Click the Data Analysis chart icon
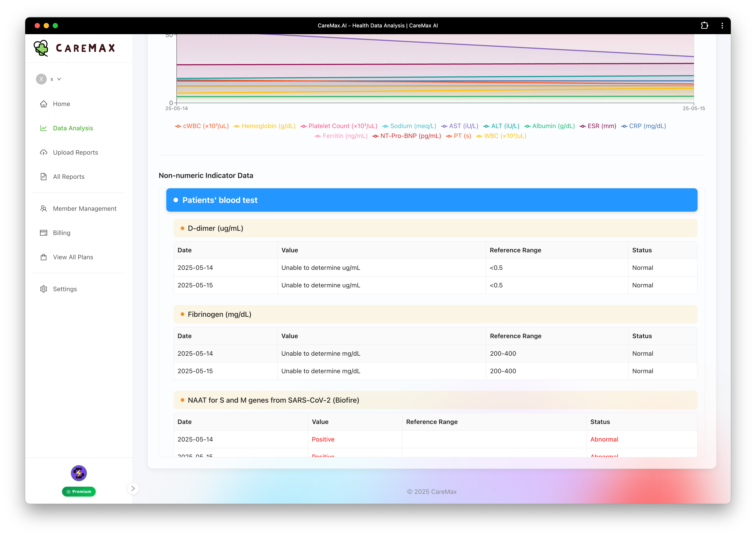The height and width of the screenshot is (537, 756). (x=43, y=128)
